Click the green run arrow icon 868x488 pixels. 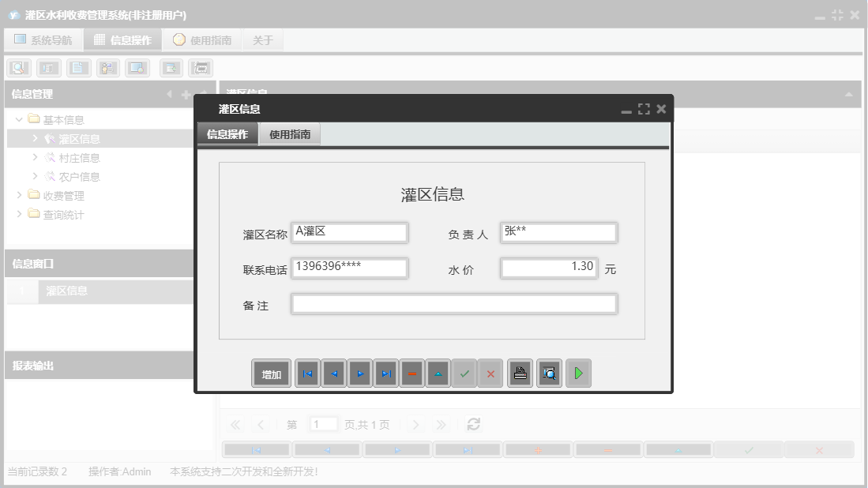(x=578, y=373)
